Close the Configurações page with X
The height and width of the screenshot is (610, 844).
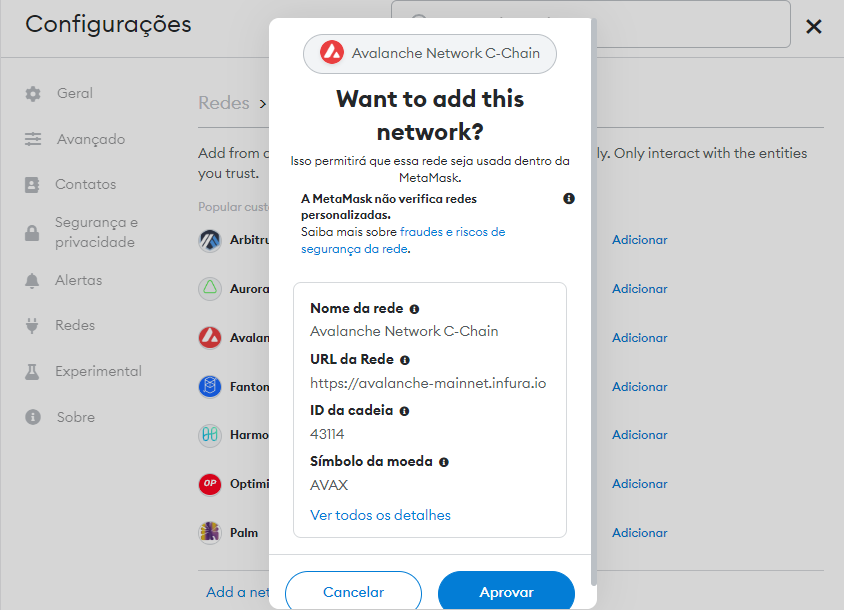tap(814, 26)
